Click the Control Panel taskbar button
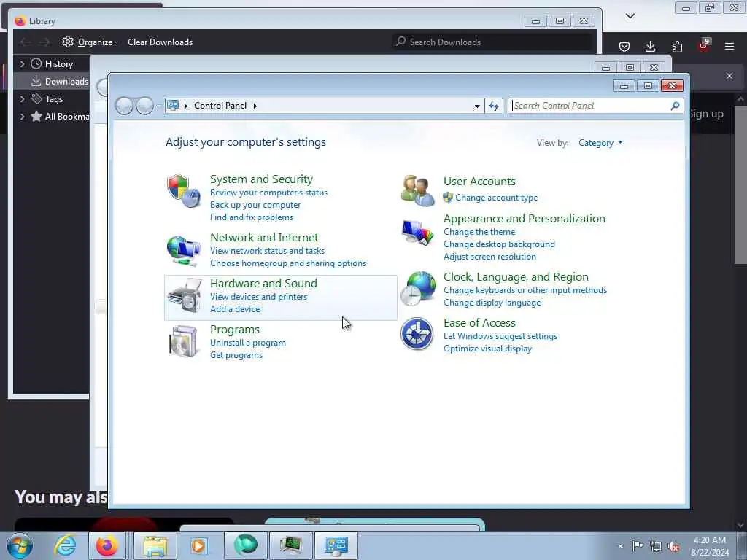This screenshot has width=747, height=560. 336,545
